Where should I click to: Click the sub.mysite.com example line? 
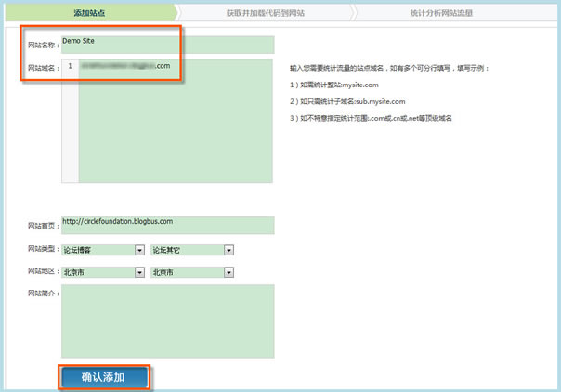(348, 101)
